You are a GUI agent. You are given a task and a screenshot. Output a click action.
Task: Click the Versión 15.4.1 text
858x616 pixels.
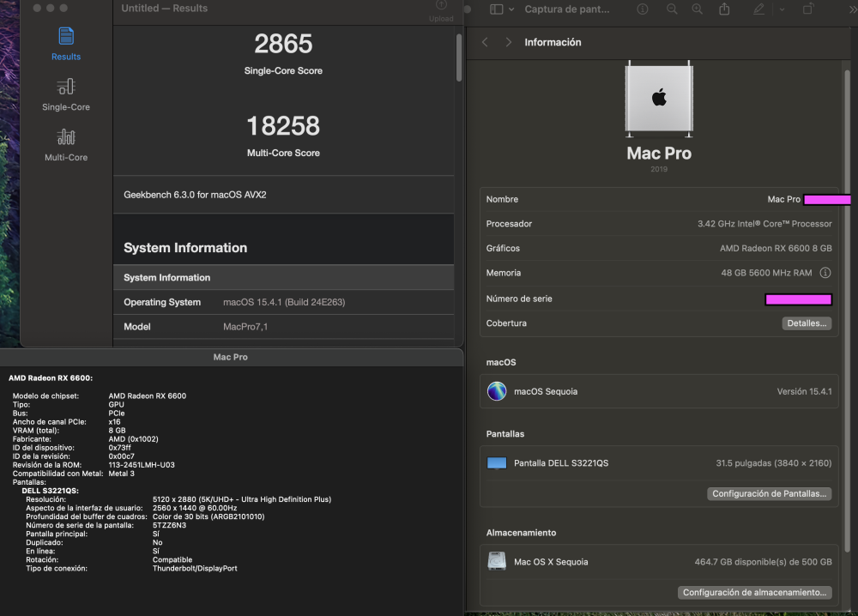pos(805,392)
